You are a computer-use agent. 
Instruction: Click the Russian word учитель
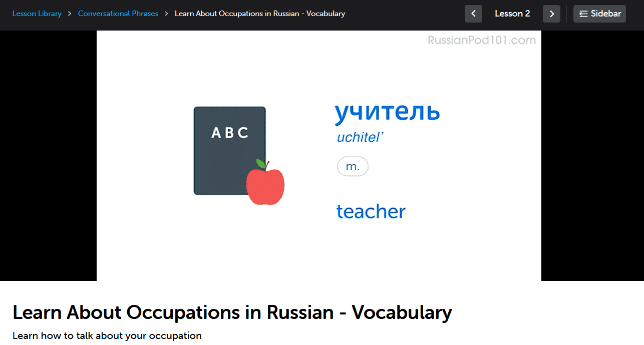[387, 113]
